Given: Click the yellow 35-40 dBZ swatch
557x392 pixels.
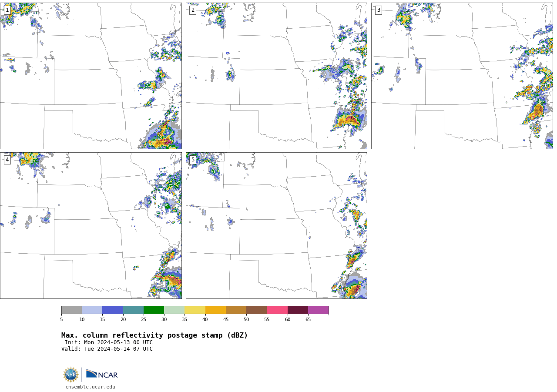Looking at the screenshot, I should coord(195,310).
